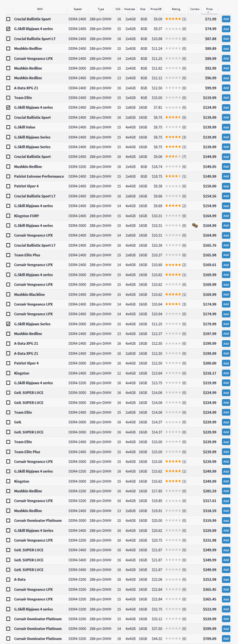Click the $154.56 price
Image resolution: width=238 pixels, height=644 pixels.
click(210, 196)
